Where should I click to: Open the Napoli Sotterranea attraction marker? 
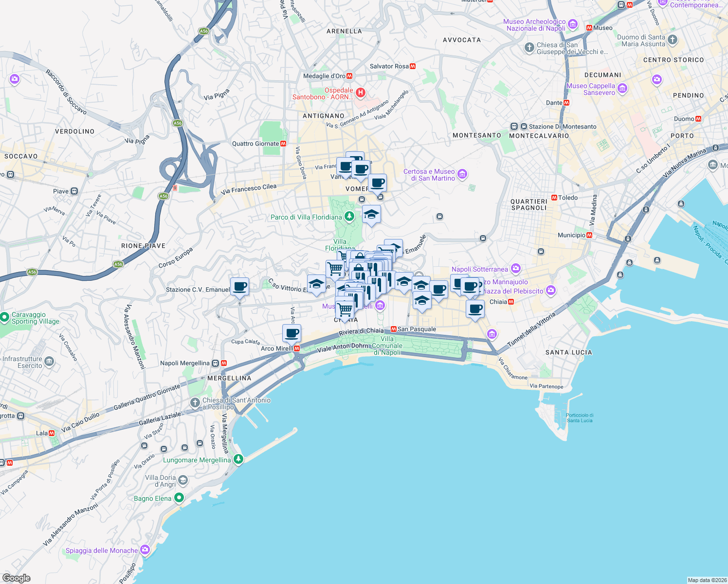515,269
